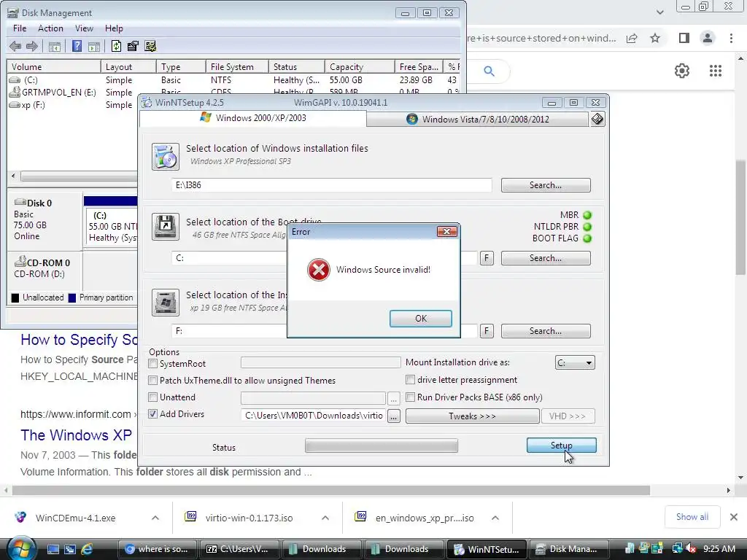Open virtio-win-0.1.173.iso download options chevron
The width and height of the screenshot is (747, 560).
tap(325, 518)
